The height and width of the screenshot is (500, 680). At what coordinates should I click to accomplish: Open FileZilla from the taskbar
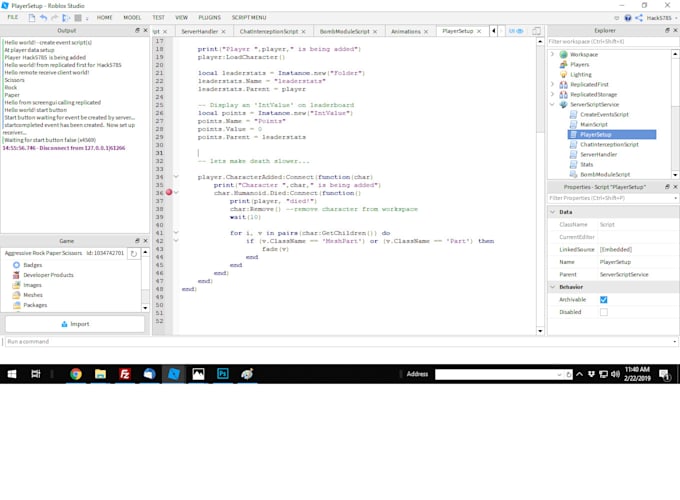(125, 374)
